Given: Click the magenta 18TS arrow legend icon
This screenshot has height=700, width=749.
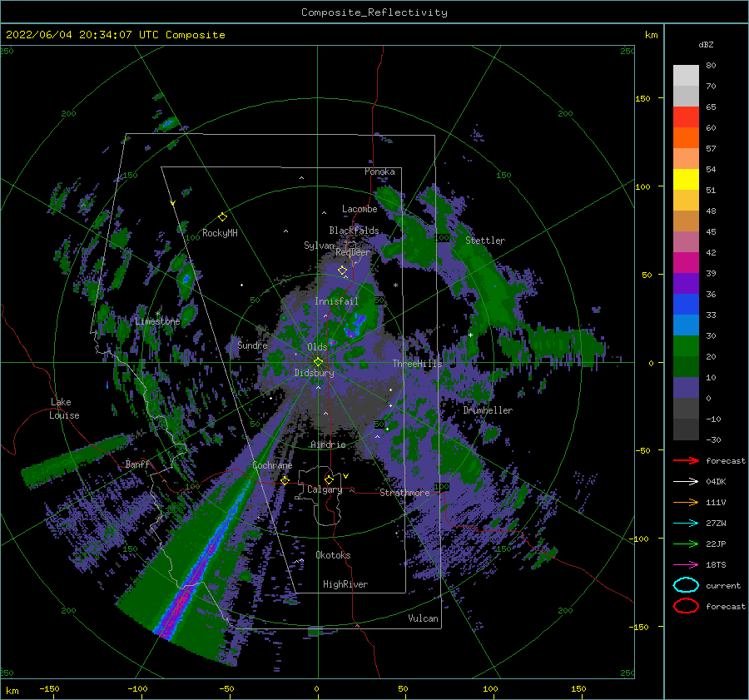Looking at the screenshot, I should [686, 564].
